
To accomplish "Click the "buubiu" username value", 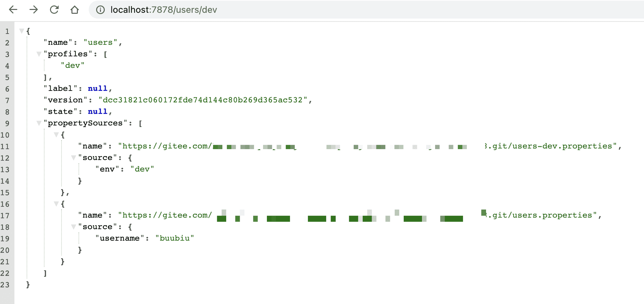I will 175,238.
